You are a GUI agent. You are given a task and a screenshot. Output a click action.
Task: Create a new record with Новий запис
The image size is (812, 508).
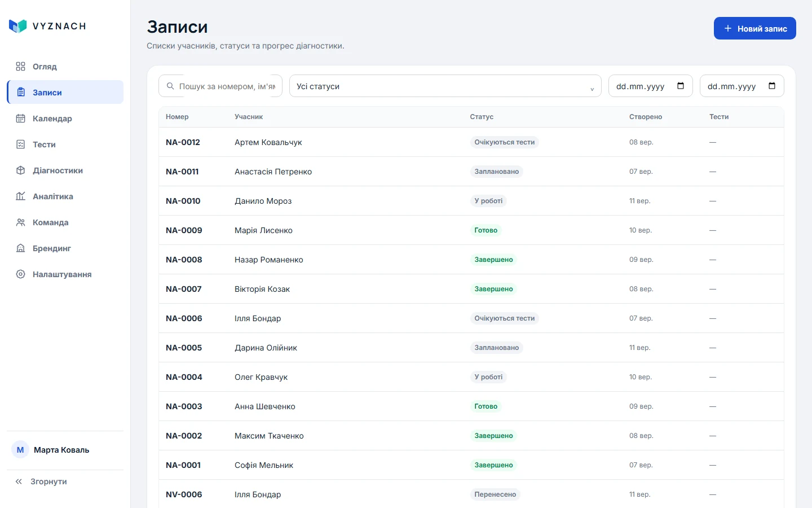(755, 28)
